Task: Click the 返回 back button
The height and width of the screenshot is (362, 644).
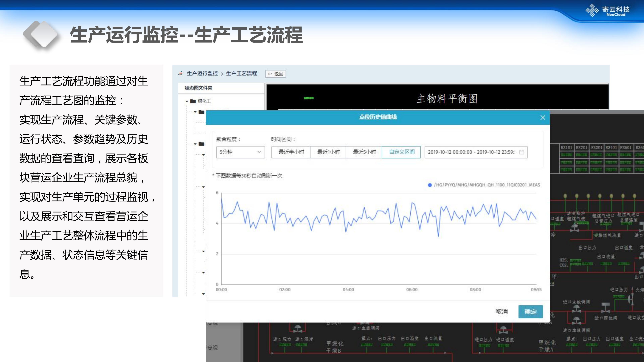Action: pos(276,74)
